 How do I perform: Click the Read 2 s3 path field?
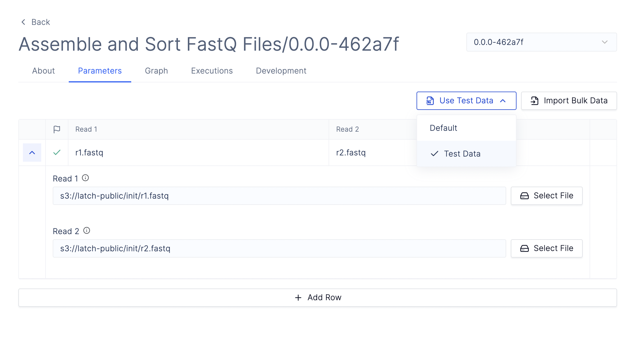pyautogui.click(x=279, y=248)
